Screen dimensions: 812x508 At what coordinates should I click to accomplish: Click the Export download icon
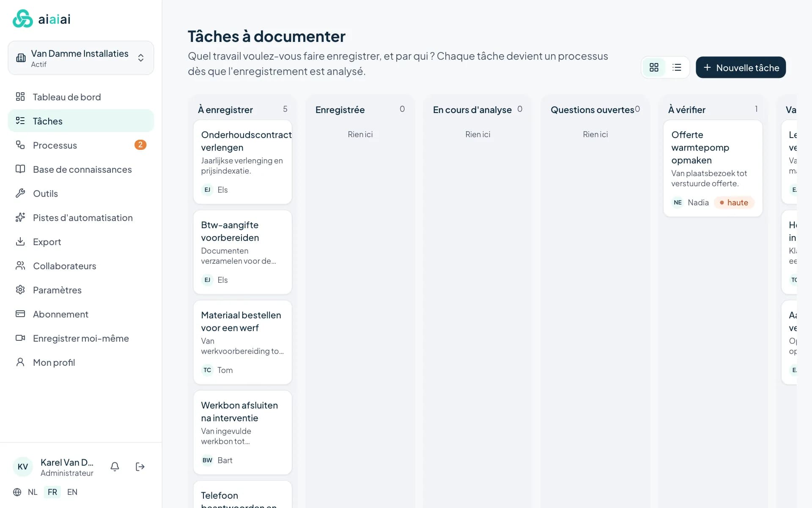click(x=20, y=241)
